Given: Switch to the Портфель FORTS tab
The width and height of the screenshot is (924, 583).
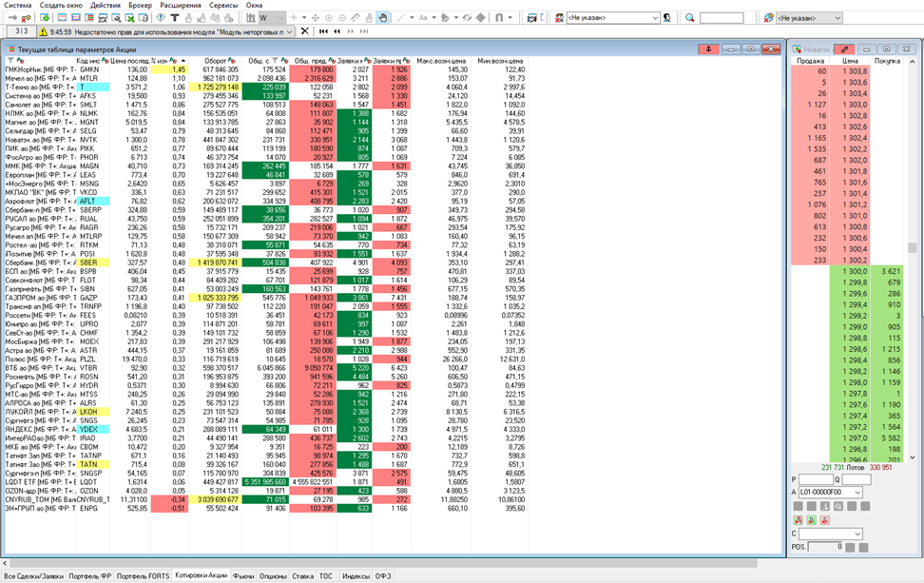Looking at the screenshot, I should [x=143, y=576].
